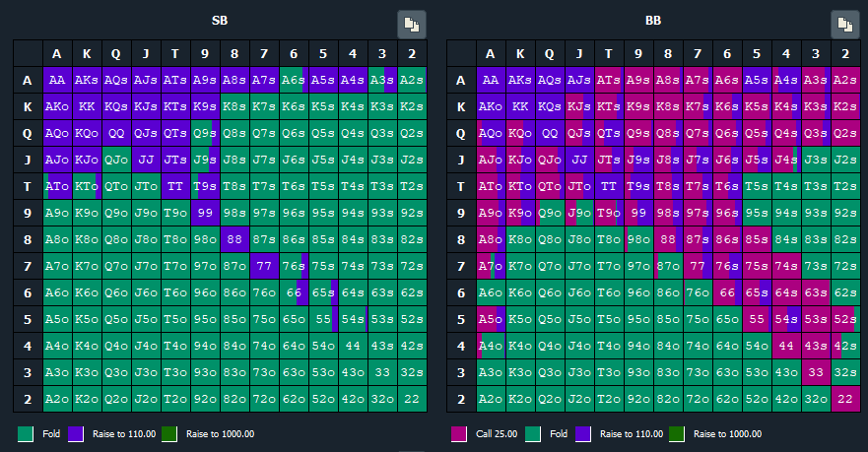Select the 99 cell in the SB grid
The width and height of the screenshot is (868, 452).
(205, 213)
